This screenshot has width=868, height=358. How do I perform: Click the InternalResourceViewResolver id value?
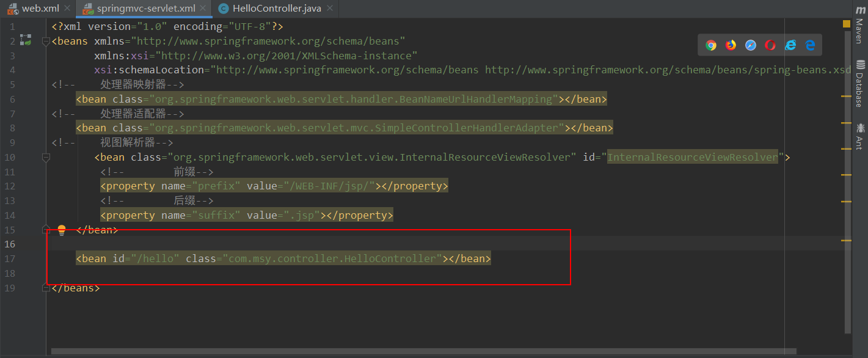tap(693, 157)
